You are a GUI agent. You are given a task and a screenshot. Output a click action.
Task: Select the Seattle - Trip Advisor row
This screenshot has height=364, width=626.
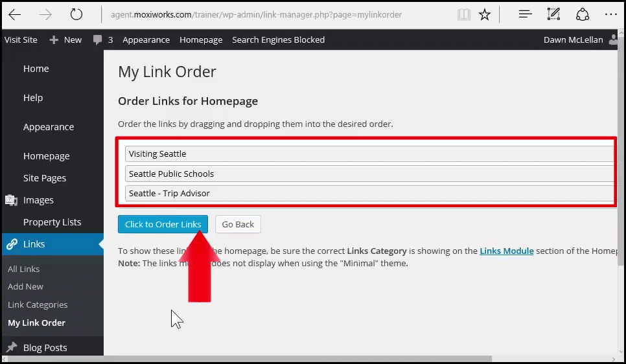[x=369, y=193]
